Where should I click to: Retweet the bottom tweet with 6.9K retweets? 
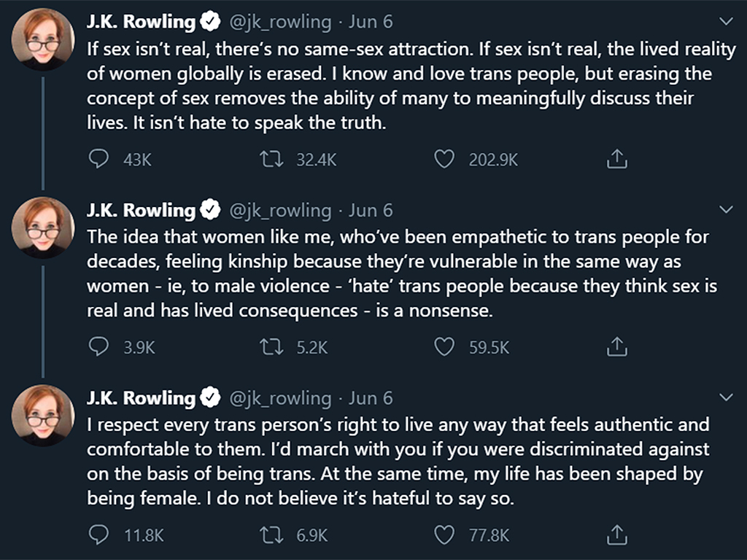point(272,534)
